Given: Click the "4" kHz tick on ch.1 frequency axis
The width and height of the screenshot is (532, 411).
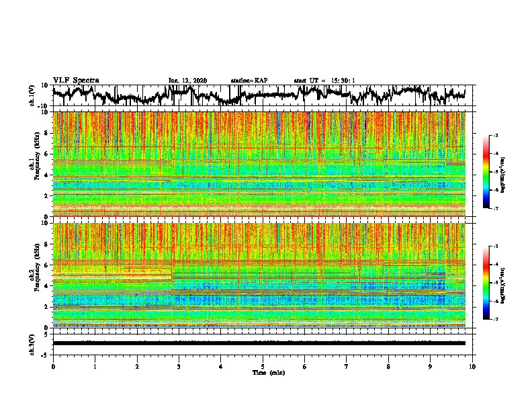Looking at the screenshot, I should (x=46, y=175).
